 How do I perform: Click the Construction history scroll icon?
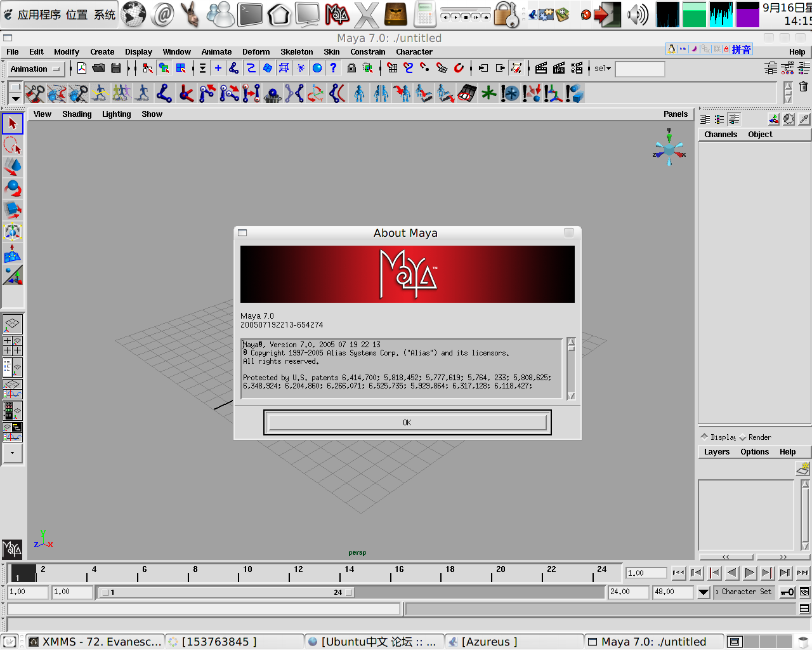pos(517,68)
